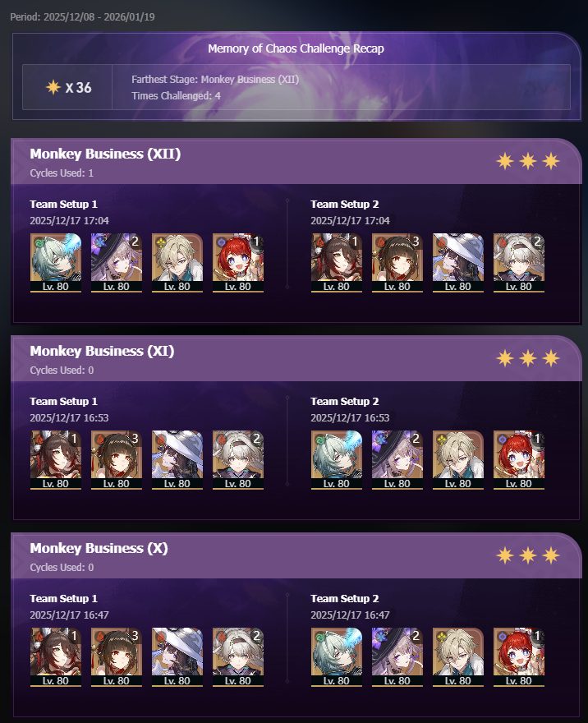Select the silver-haired character in XI Team Setup 1
The image size is (588, 723).
(x=238, y=460)
